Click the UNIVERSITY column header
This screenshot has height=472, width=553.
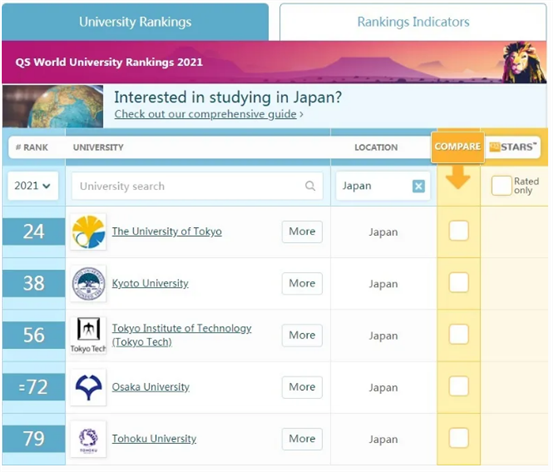[98, 147]
